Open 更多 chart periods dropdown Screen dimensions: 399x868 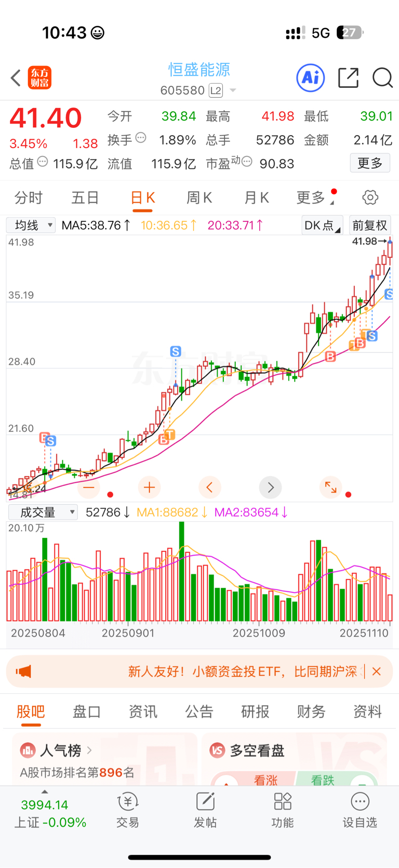click(x=316, y=198)
